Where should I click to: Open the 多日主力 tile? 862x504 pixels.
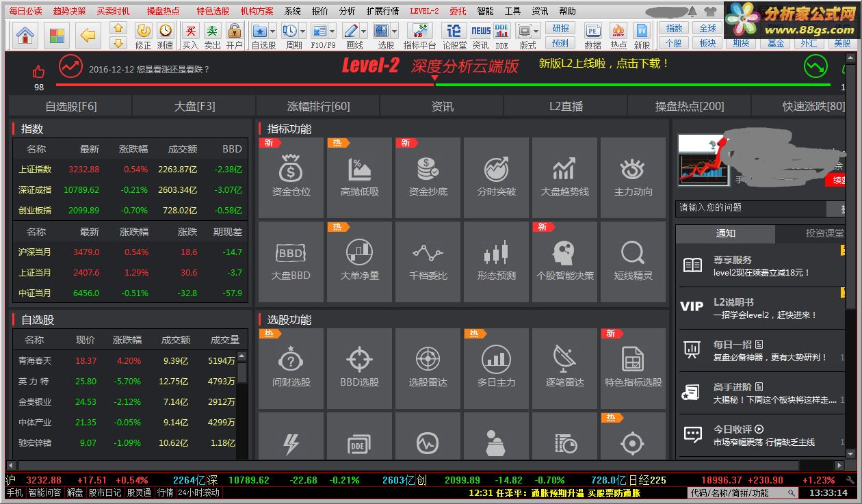coord(497,368)
